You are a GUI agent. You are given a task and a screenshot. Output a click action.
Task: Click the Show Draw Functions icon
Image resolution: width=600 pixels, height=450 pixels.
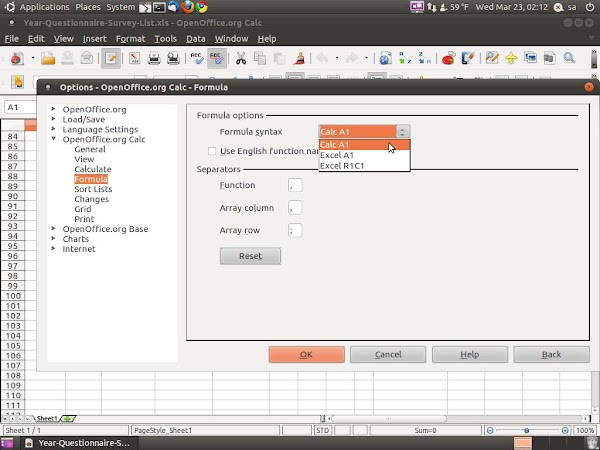pyautogui.click(x=468, y=59)
